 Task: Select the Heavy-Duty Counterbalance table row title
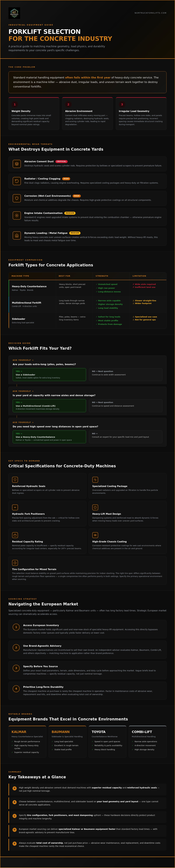pos(29,286)
